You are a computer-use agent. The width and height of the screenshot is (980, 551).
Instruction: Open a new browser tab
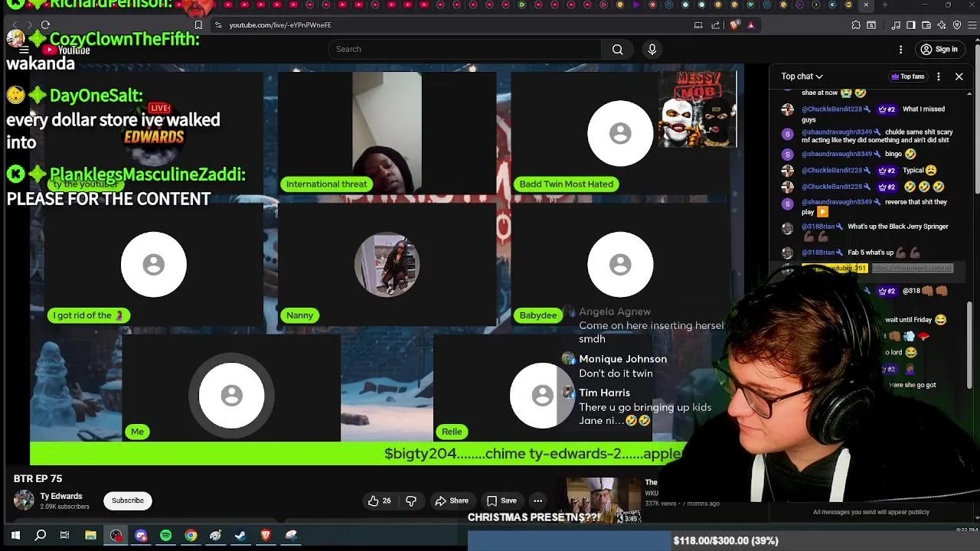[884, 5]
